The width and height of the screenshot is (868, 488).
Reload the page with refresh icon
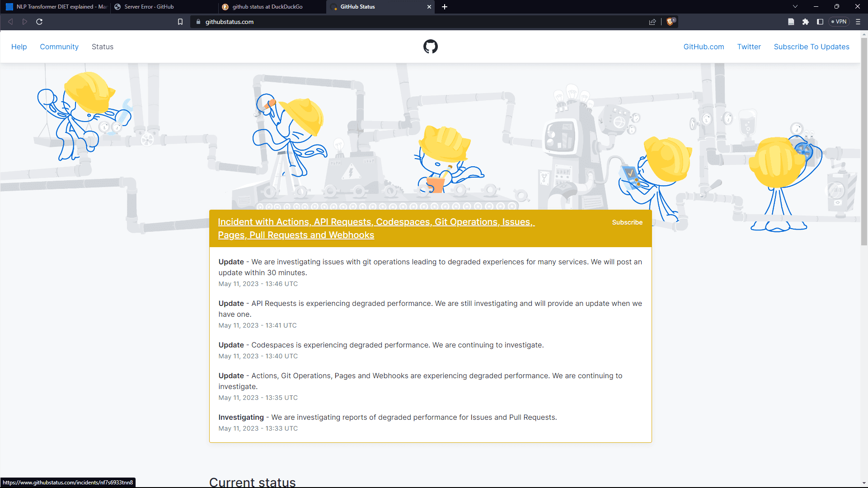tap(39, 22)
